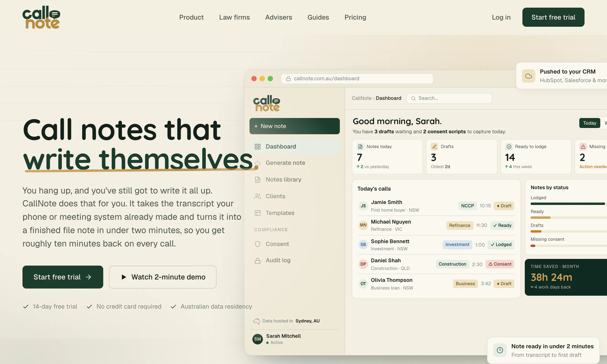Click the CallNote logo in the header
The width and height of the screenshot is (607, 364).
pos(41,17)
